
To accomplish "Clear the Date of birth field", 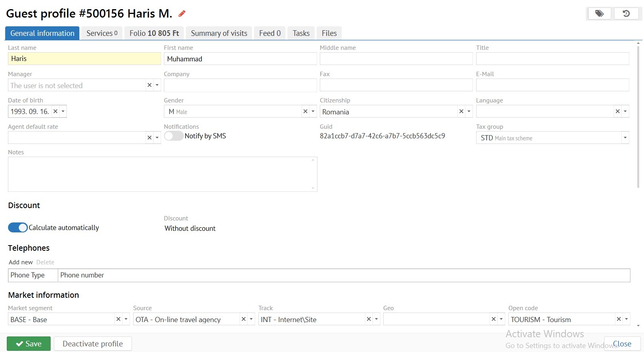I will tap(55, 112).
